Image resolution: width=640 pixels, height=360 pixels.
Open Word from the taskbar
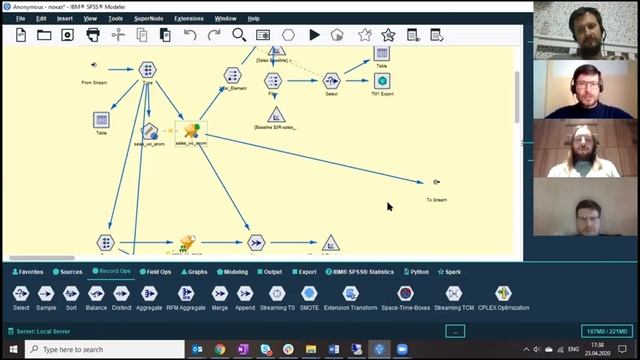[x=333, y=349]
